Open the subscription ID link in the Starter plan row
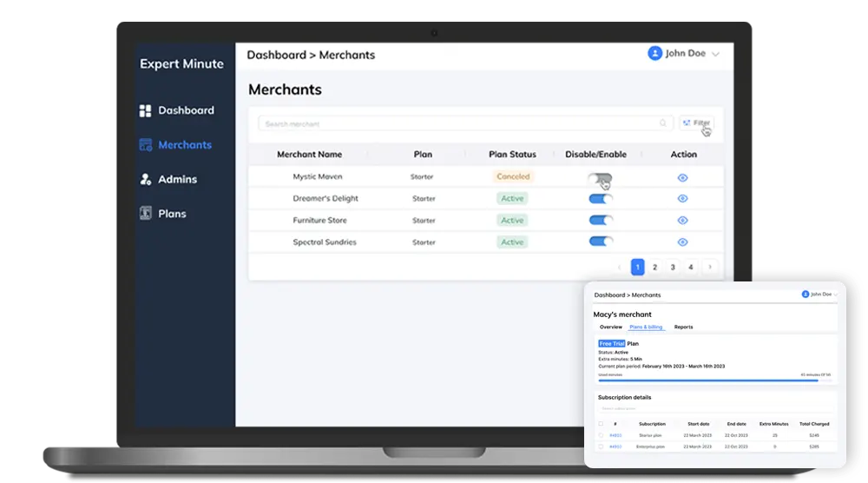 [615, 435]
